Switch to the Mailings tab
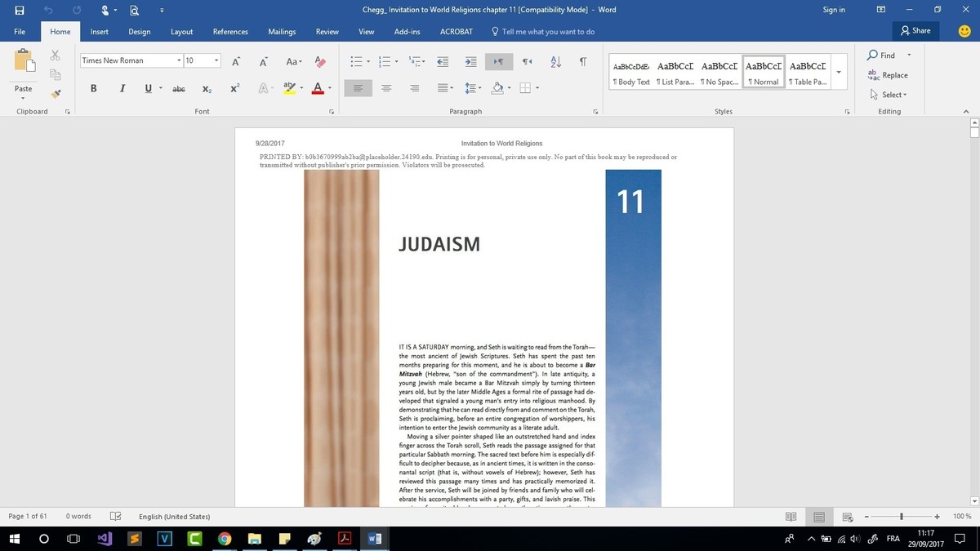 [x=282, y=32]
